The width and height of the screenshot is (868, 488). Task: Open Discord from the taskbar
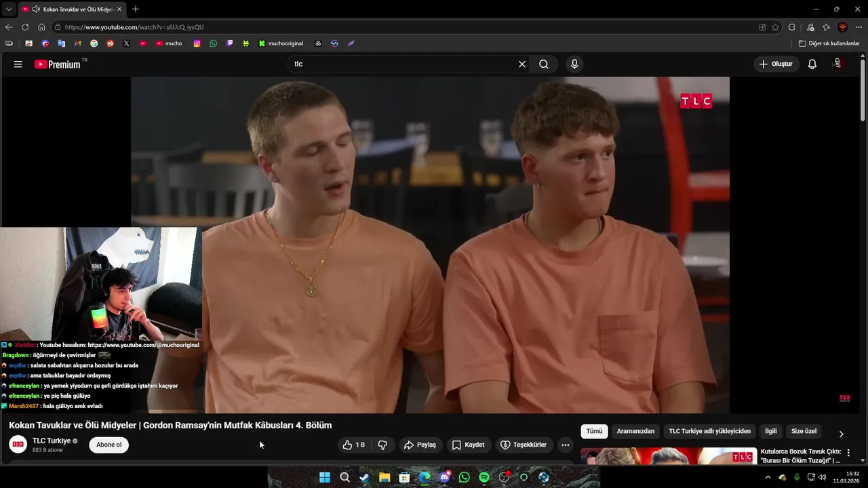click(444, 477)
